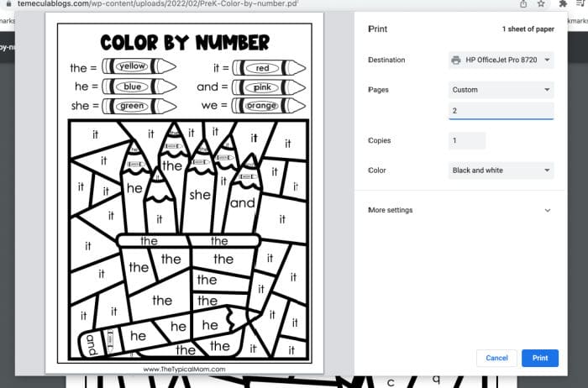Click the green crayon in preview
The width and height of the screenshot is (588, 388).
click(139, 106)
